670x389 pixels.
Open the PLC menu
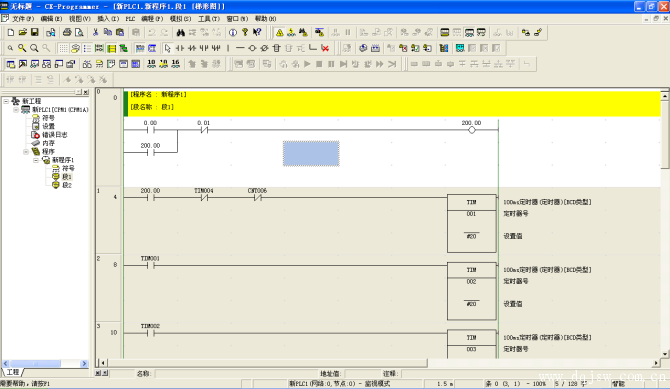(130, 19)
